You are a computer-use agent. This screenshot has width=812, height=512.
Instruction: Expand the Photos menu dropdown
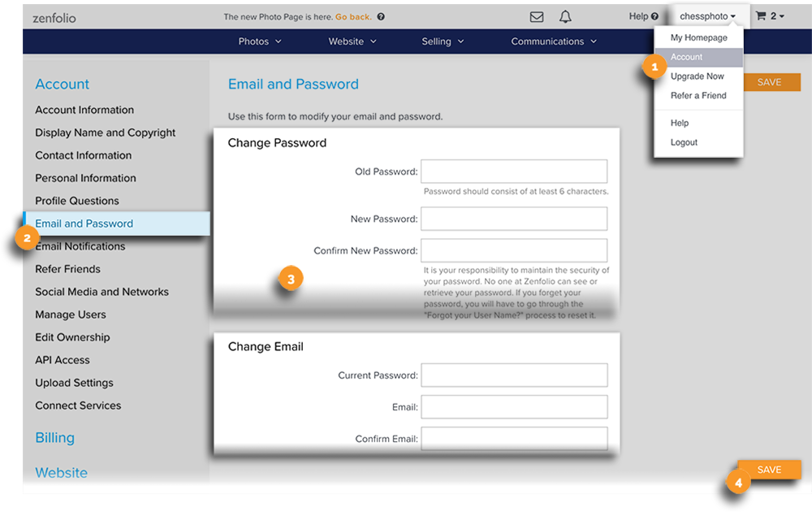coord(260,41)
